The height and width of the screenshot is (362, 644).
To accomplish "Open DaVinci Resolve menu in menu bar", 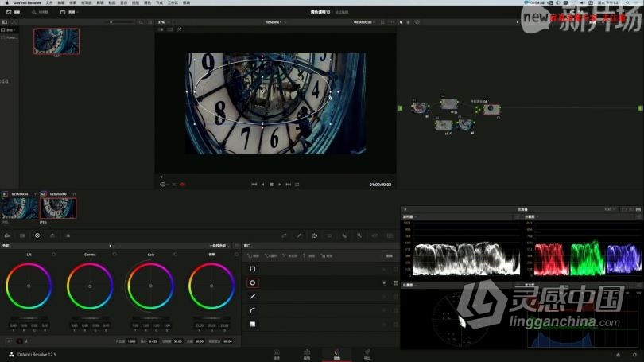I will tap(28, 2).
